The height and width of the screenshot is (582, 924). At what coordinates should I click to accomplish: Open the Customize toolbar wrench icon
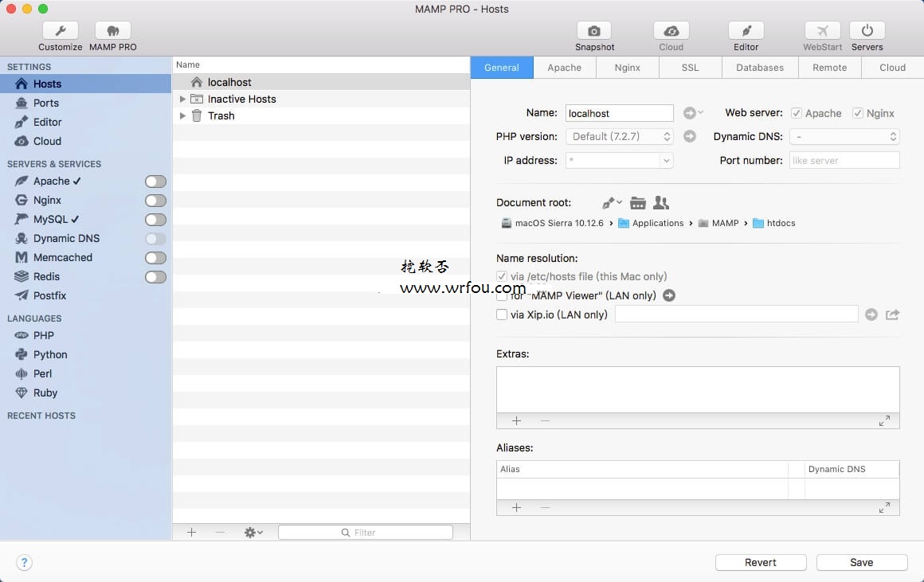(x=60, y=30)
